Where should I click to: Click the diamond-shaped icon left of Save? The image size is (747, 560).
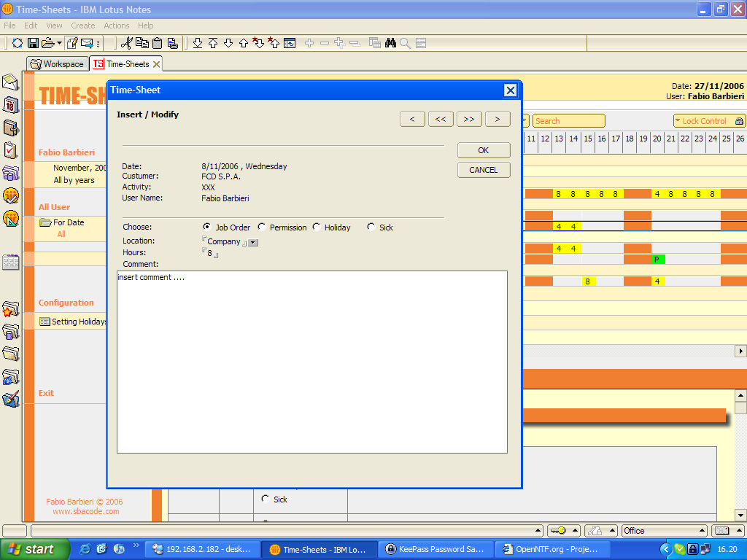(18, 43)
